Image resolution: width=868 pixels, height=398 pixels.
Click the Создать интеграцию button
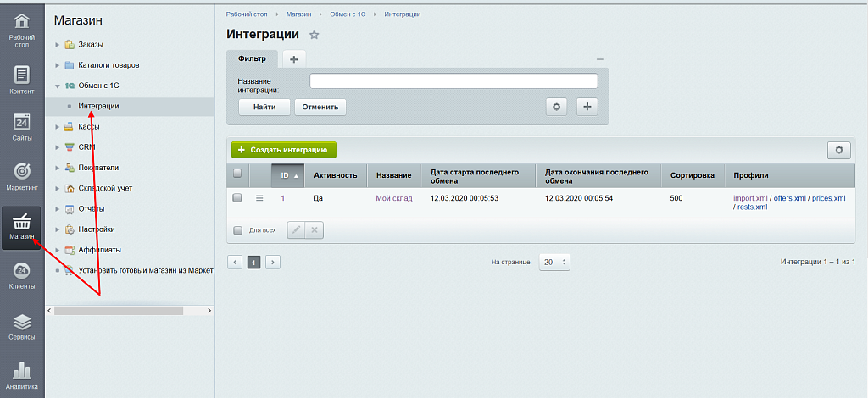(x=284, y=150)
